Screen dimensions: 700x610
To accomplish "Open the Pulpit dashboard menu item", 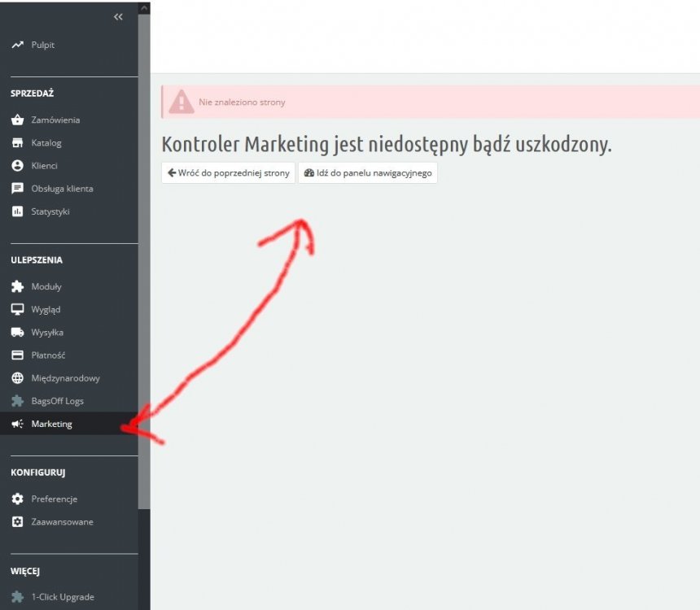I will click(43, 45).
